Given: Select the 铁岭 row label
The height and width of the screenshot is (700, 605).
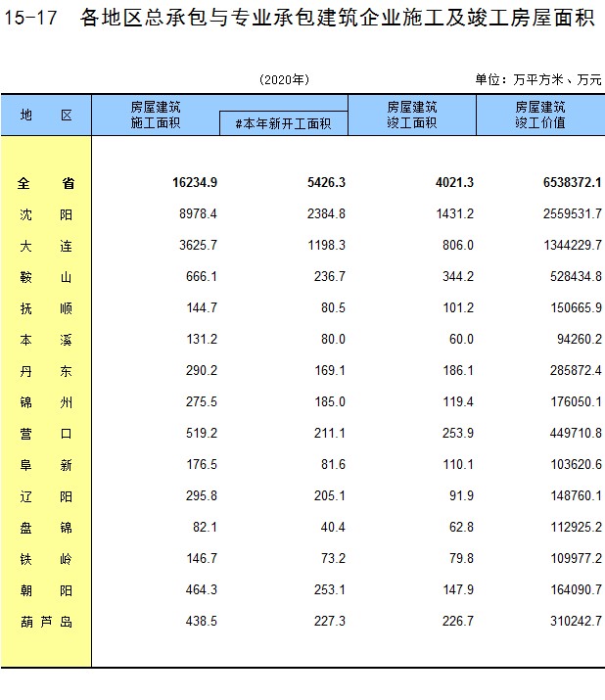Looking at the screenshot, I should pyautogui.click(x=46, y=559).
